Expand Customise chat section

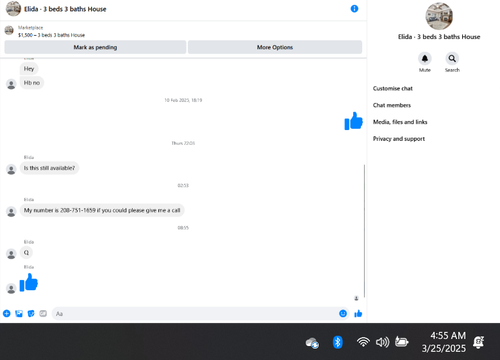click(x=393, y=88)
